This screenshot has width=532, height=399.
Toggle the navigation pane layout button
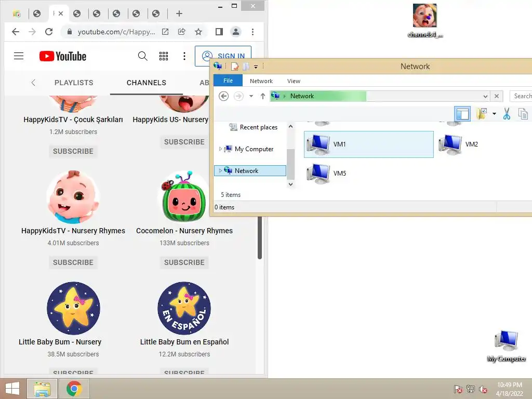[x=462, y=114]
